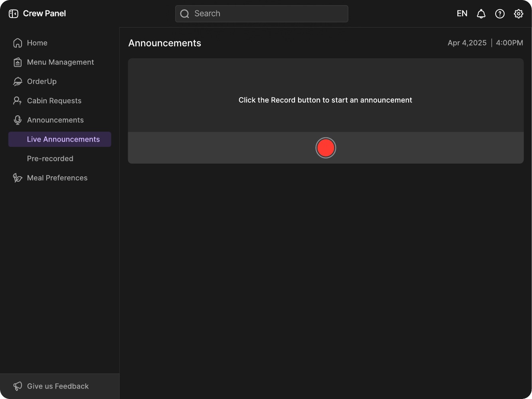Click the Announcements page heading
Image resolution: width=532 pixels, height=399 pixels.
(x=165, y=43)
